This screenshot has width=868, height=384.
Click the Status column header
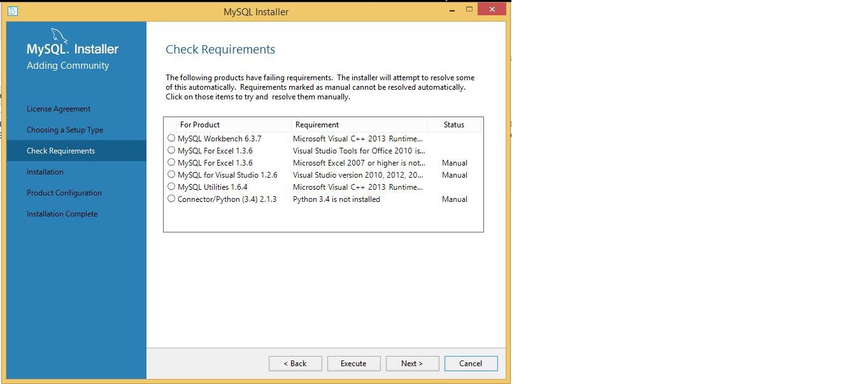tap(454, 125)
